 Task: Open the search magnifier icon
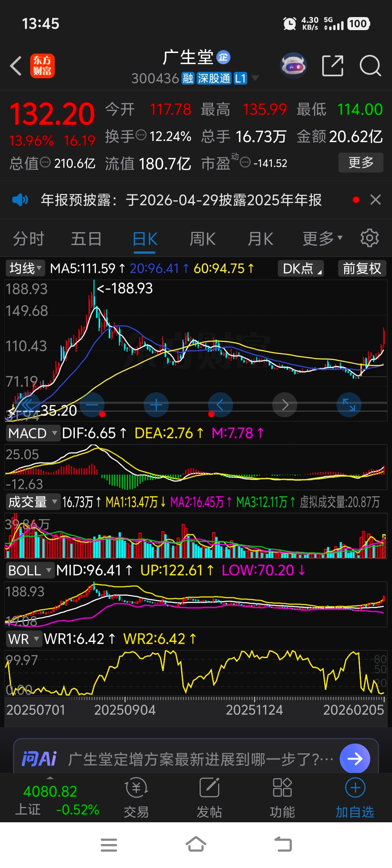coord(370,66)
